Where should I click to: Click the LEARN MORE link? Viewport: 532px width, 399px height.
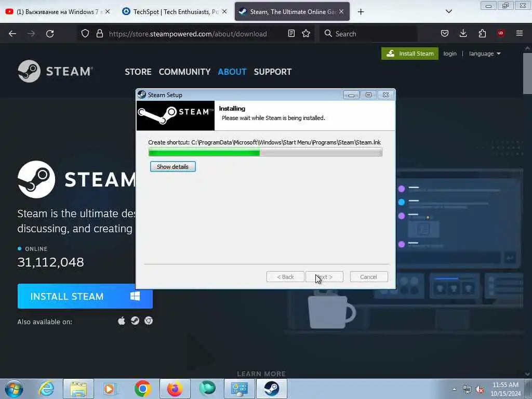coord(261,374)
